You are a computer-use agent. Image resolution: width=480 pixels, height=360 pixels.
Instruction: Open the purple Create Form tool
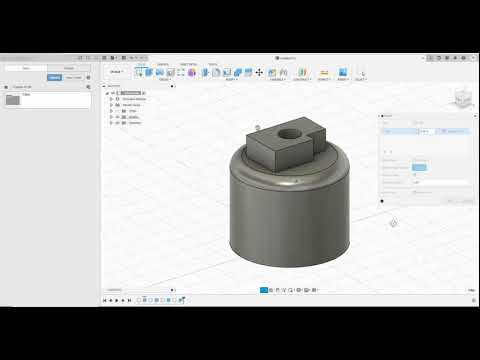click(192, 72)
